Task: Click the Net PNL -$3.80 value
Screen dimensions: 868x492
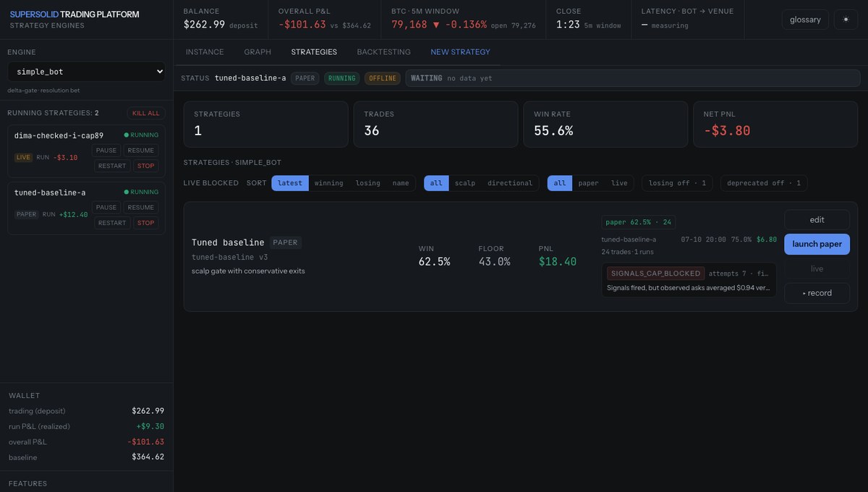Action: (727, 131)
